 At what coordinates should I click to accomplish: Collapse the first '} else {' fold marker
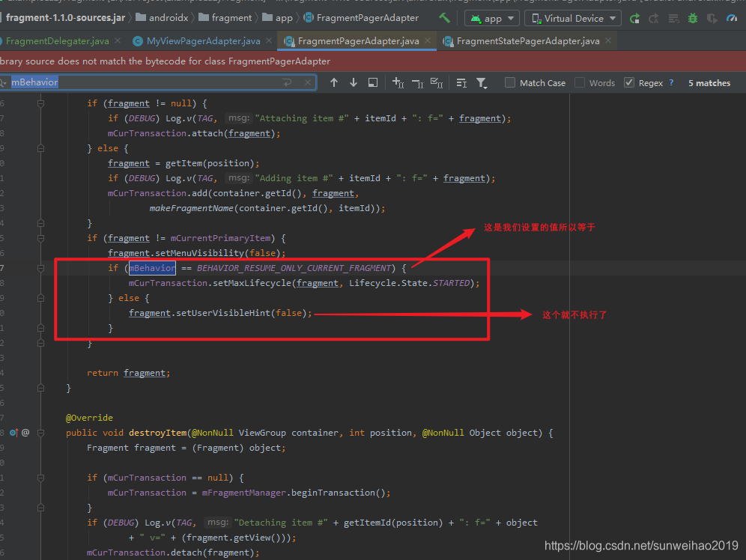click(x=41, y=148)
